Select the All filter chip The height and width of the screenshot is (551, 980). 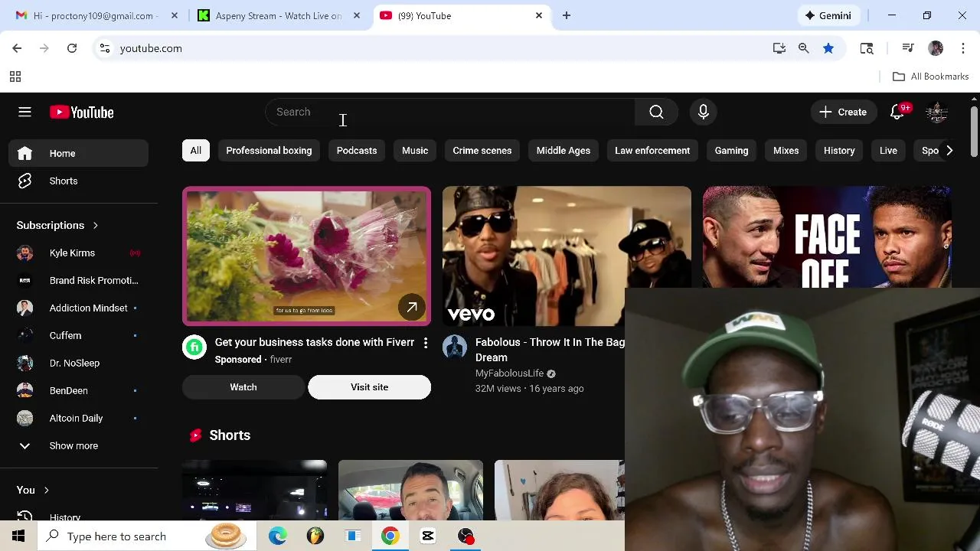pyautogui.click(x=196, y=151)
